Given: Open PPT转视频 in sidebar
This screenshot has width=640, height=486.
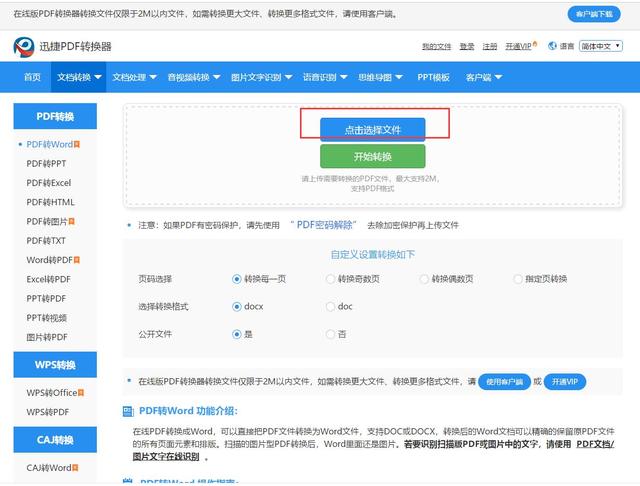Looking at the screenshot, I should coord(47,318).
